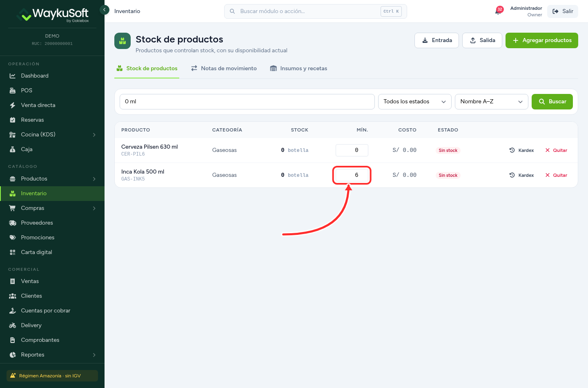Click Quitar for Cerveza Pilsen 630 ml
The image size is (588, 388).
coord(556,150)
